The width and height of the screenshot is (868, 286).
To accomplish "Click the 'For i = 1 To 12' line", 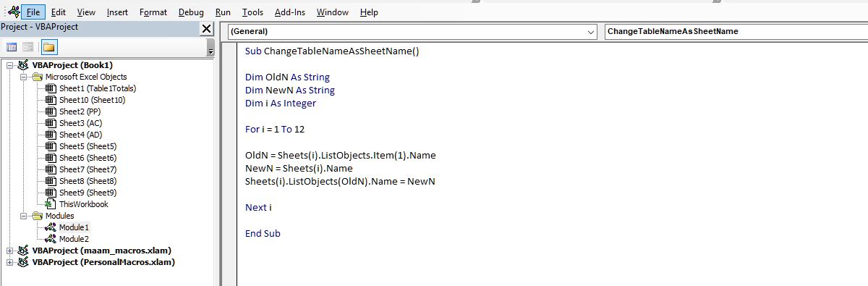I will [x=274, y=130].
